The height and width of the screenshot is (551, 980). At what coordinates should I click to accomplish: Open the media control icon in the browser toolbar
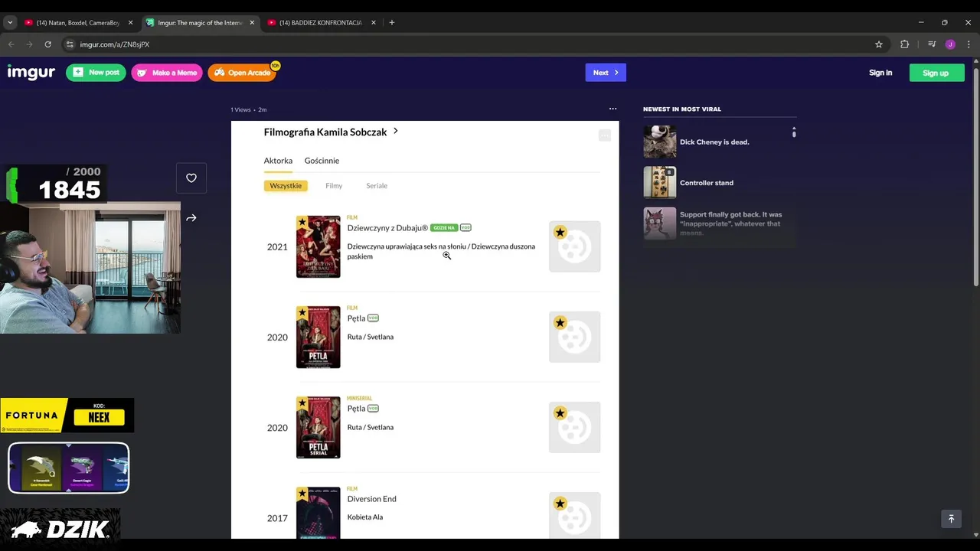pos(932,44)
